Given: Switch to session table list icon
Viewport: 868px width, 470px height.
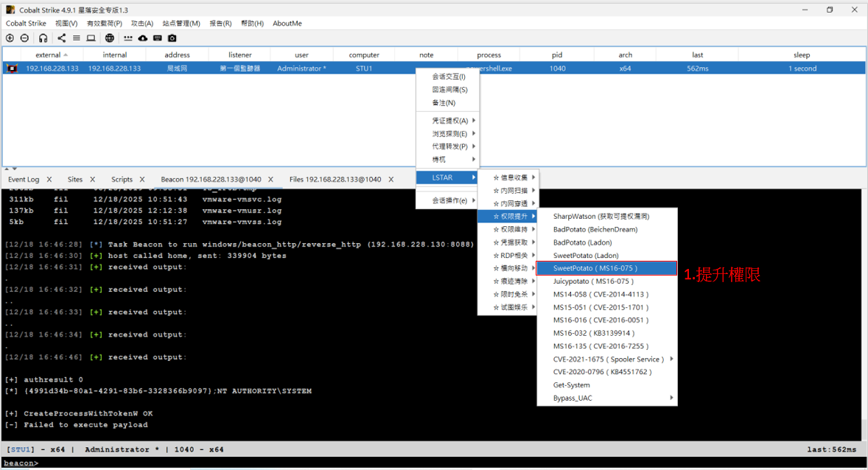Looking at the screenshot, I should pyautogui.click(x=77, y=38).
